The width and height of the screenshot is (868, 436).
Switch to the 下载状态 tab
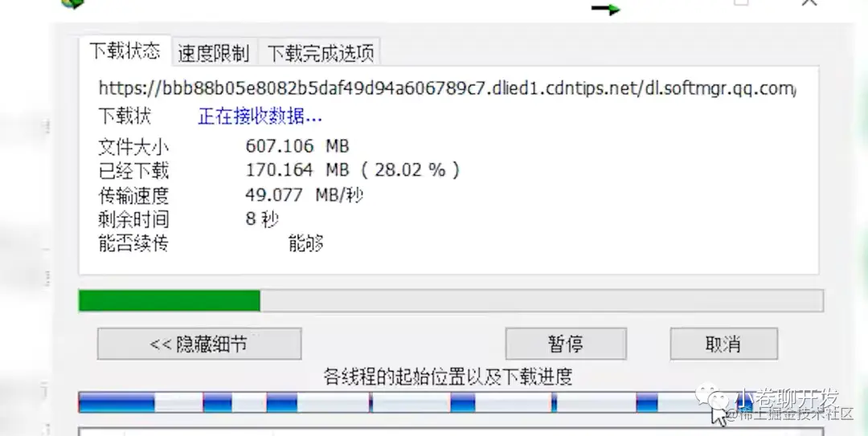(125, 51)
